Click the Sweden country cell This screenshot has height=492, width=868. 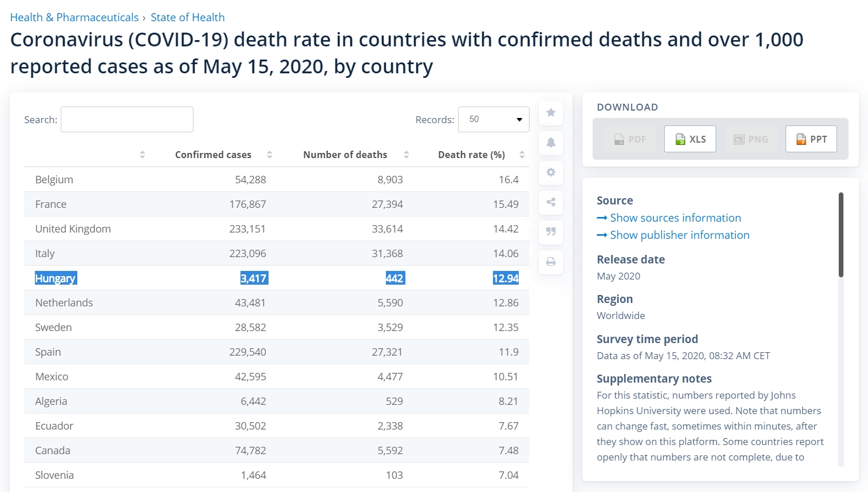click(x=53, y=327)
